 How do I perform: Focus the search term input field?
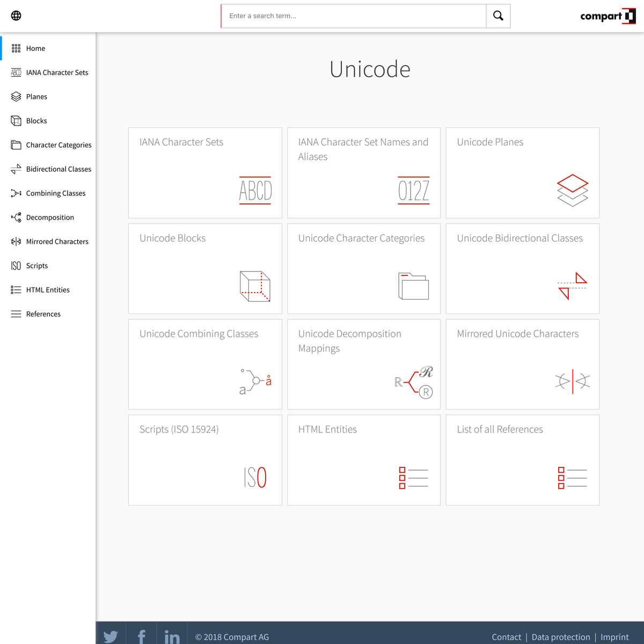[353, 16]
